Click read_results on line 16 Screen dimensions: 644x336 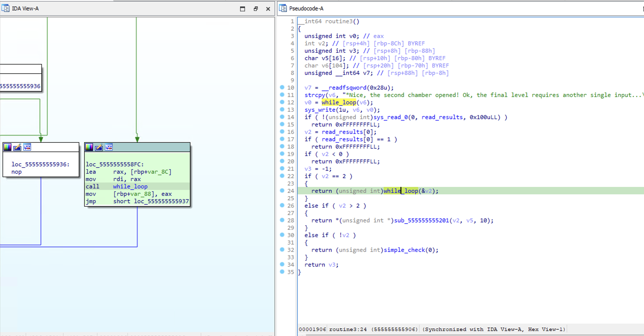(342, 132)
